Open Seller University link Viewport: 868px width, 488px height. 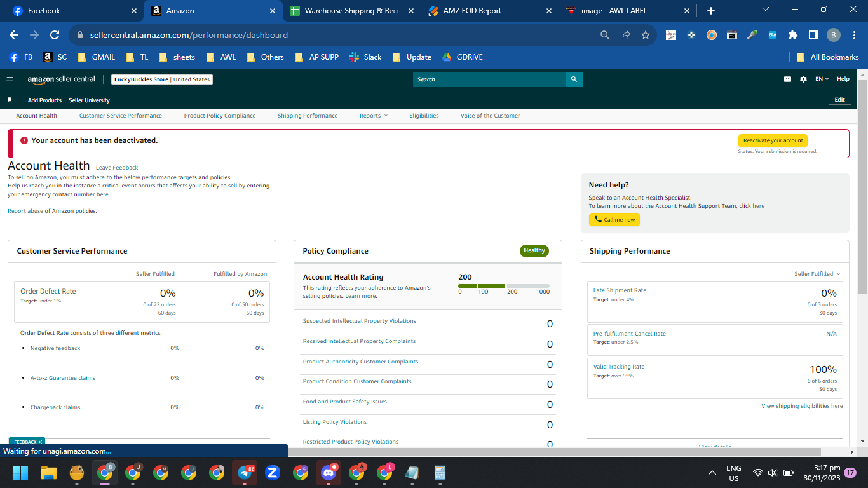(x=89, y=100)
